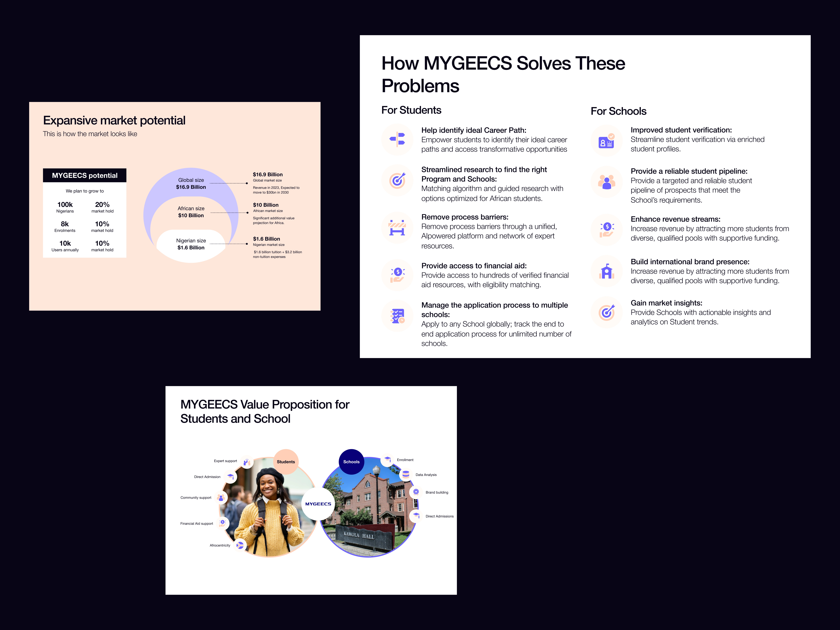The width and height of the screenshot is (840, 630).
Task: Click the dollar-hand icon beside Enhance revenue streams
Action: coord(607,230)
